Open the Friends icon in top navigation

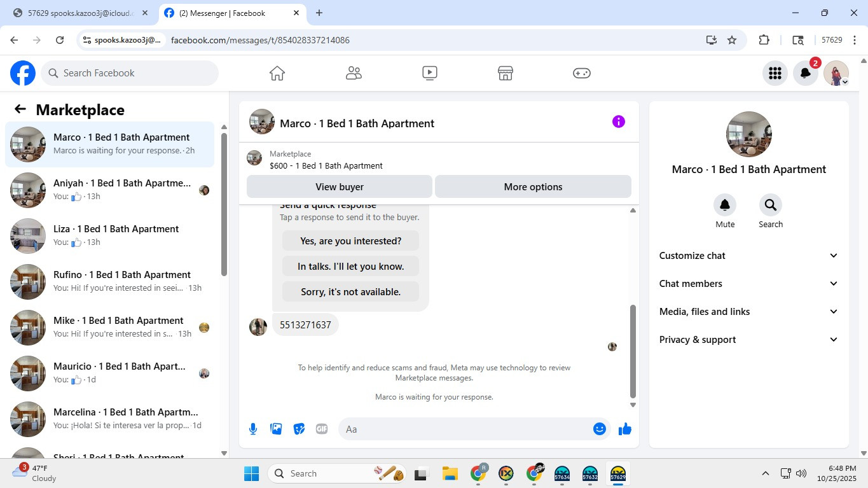tap(354, 73)
